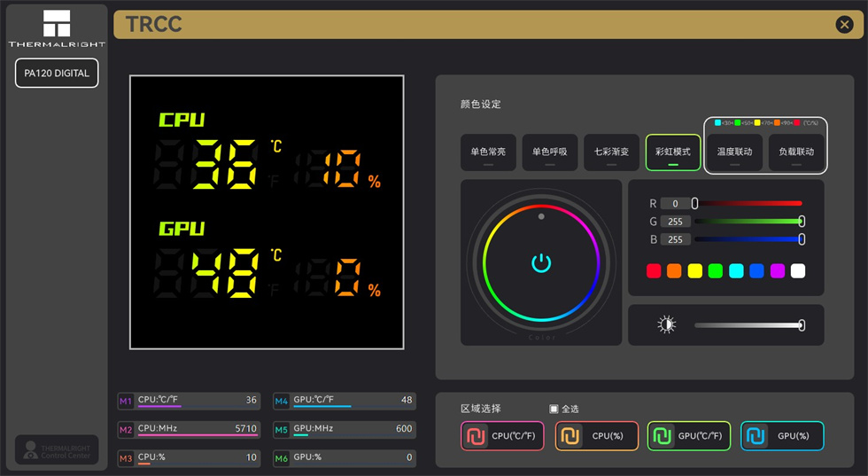Click the LED display preview panel
The width and height of the screenshot is (868, 476).
click(267, 212)
